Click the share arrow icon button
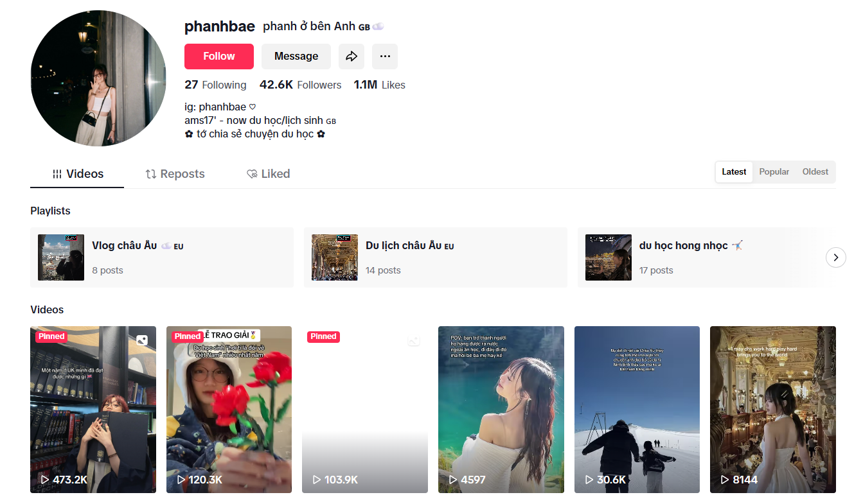The width and height of the screenshot is (863, 504). coord(351,56)
